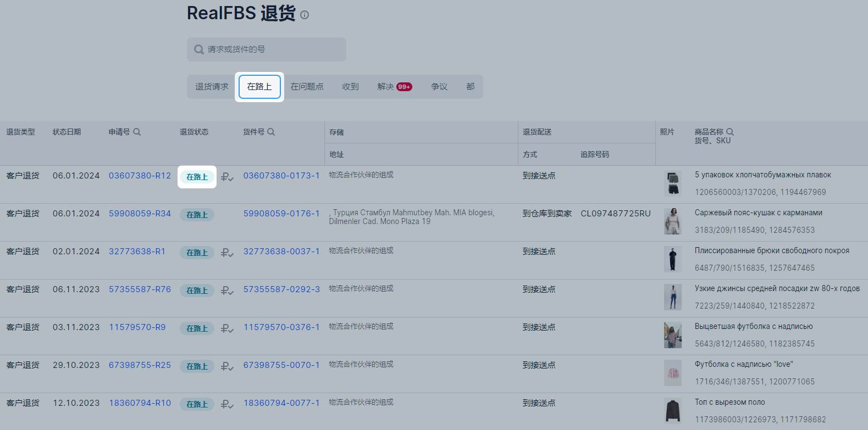Click the magnifier icon in the search box
Viewport: 868px width, 430px height.
[199, 49]
